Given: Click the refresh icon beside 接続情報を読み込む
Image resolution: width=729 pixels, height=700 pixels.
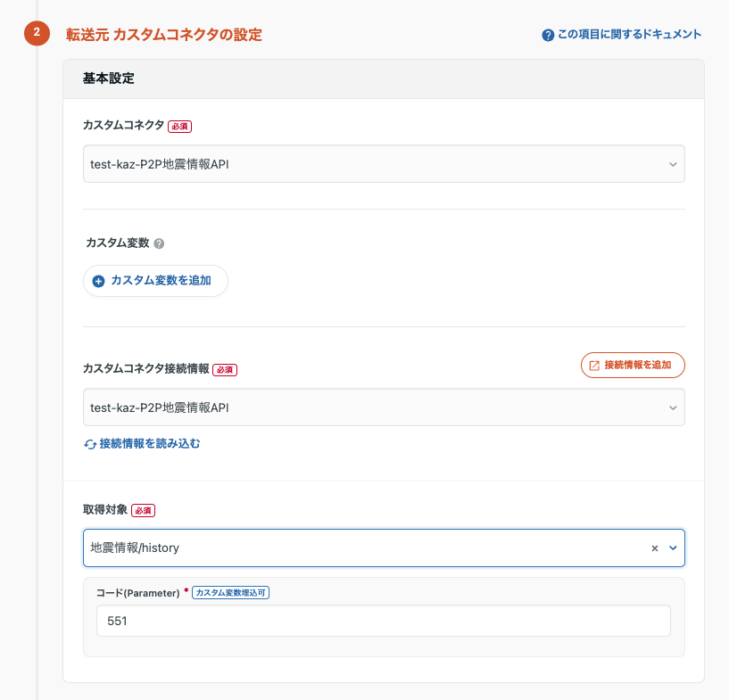Looking at the screenshot, I should click(x=90, y=444).
